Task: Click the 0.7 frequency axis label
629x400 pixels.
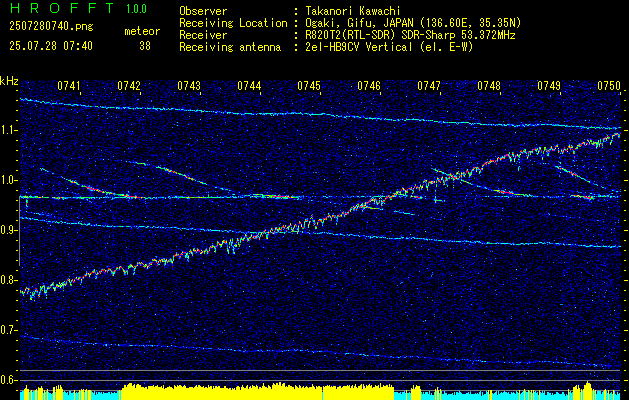Action: (9, 330)
